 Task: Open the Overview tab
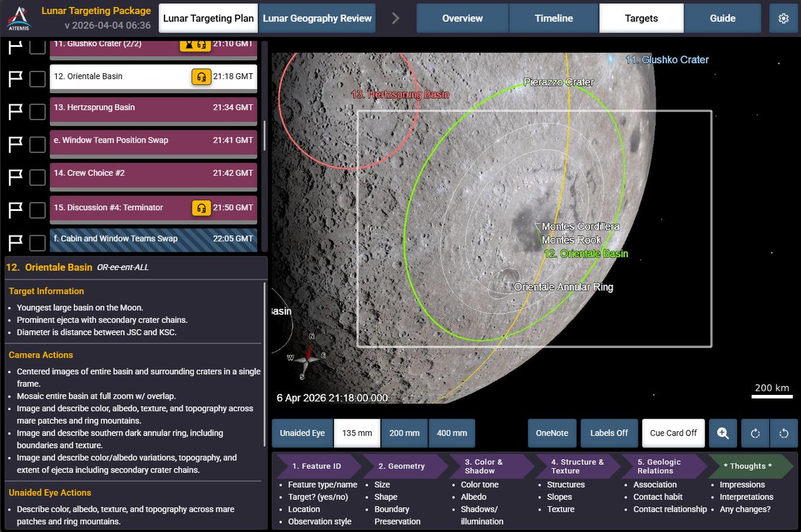(462, 18)
